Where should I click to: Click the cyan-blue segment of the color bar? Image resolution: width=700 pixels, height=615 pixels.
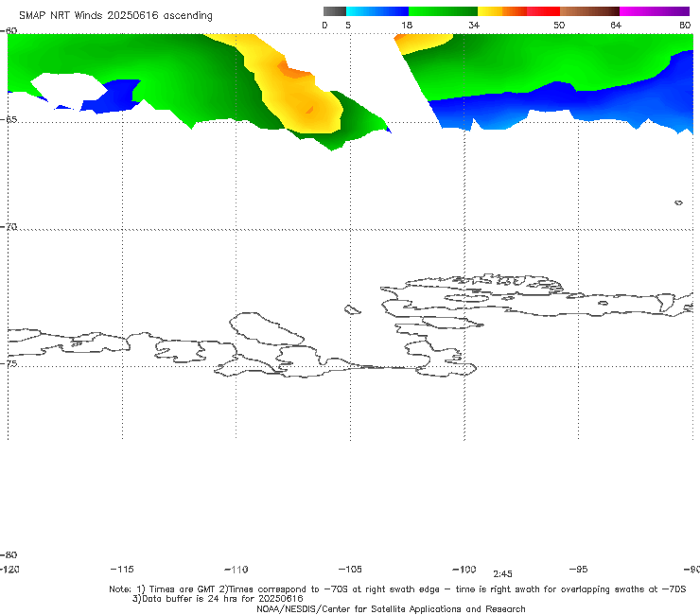click(377, 11)
